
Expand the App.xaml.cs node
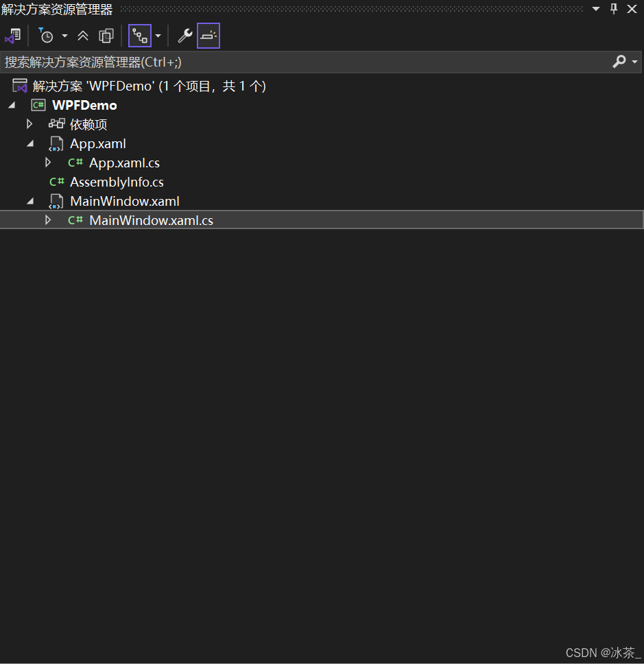tap(48, 163)
